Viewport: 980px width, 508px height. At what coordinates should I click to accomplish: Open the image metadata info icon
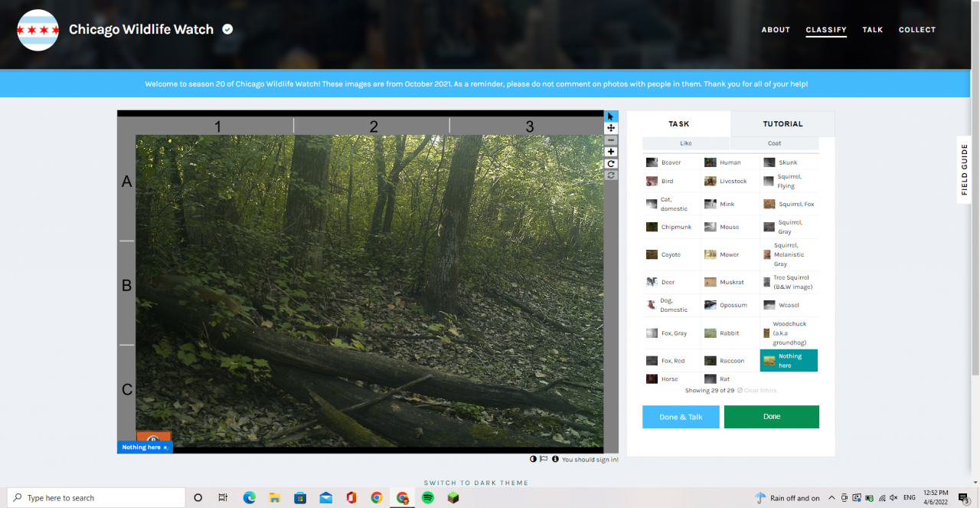[555, 459]
